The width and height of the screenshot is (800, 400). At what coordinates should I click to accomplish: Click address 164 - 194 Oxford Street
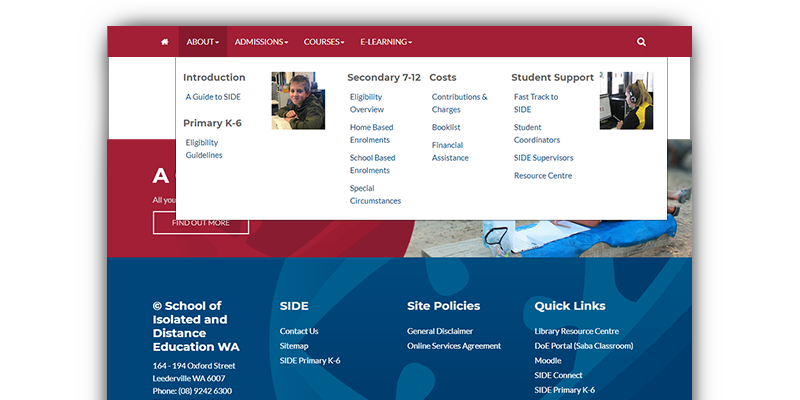(x=194, y=366)
